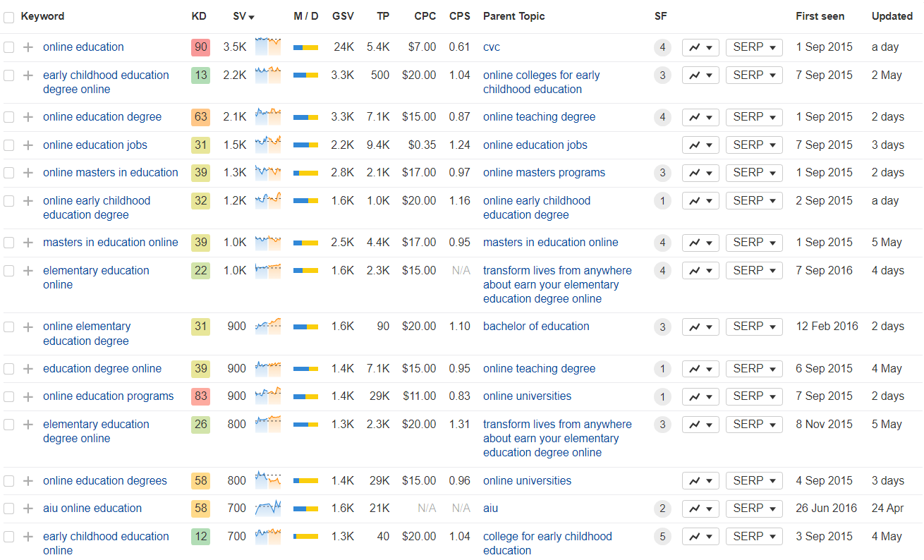Viewport: 924px width, 560px height.
Task: Open the SV column sort dropdown
Action: [253, 16]
